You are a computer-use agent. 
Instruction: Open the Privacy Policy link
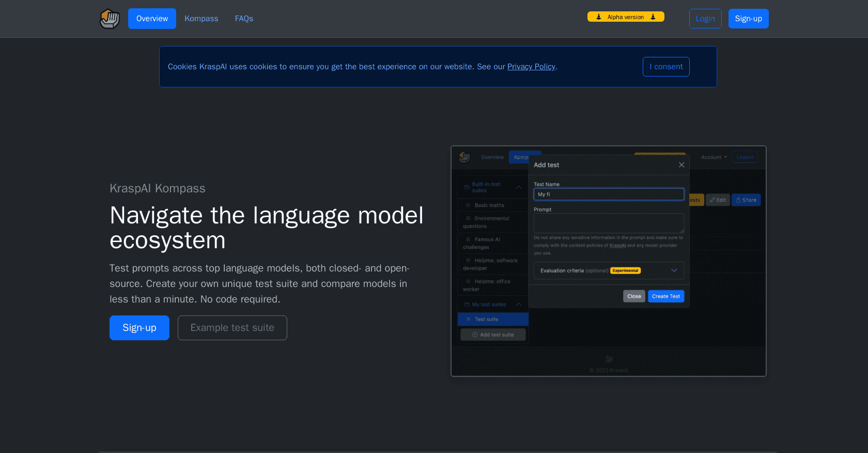tap(531, 67)
